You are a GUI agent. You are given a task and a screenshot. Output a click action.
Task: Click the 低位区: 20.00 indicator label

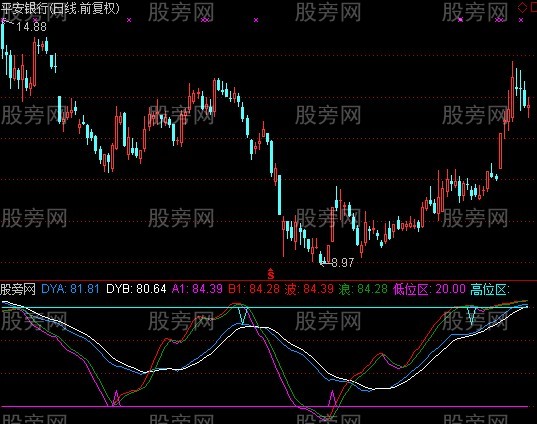pyautogui.click(x=429, y=289)
